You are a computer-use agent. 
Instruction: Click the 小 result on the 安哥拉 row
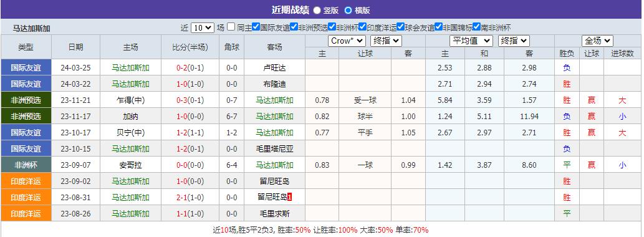pos(622,165)
